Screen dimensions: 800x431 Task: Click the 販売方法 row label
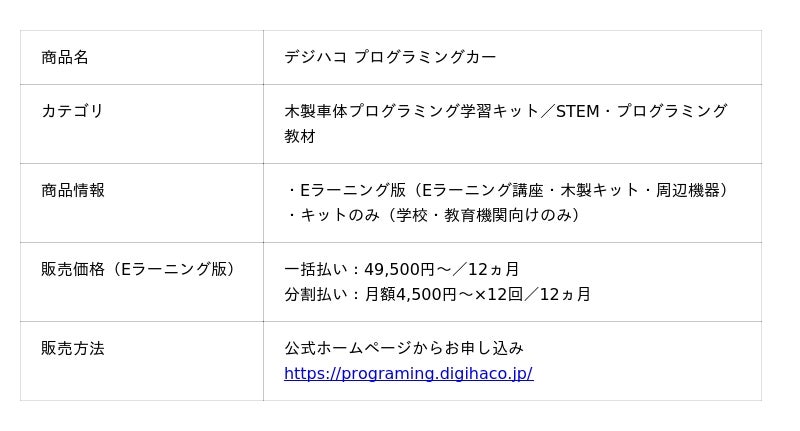tap(73, 348)
